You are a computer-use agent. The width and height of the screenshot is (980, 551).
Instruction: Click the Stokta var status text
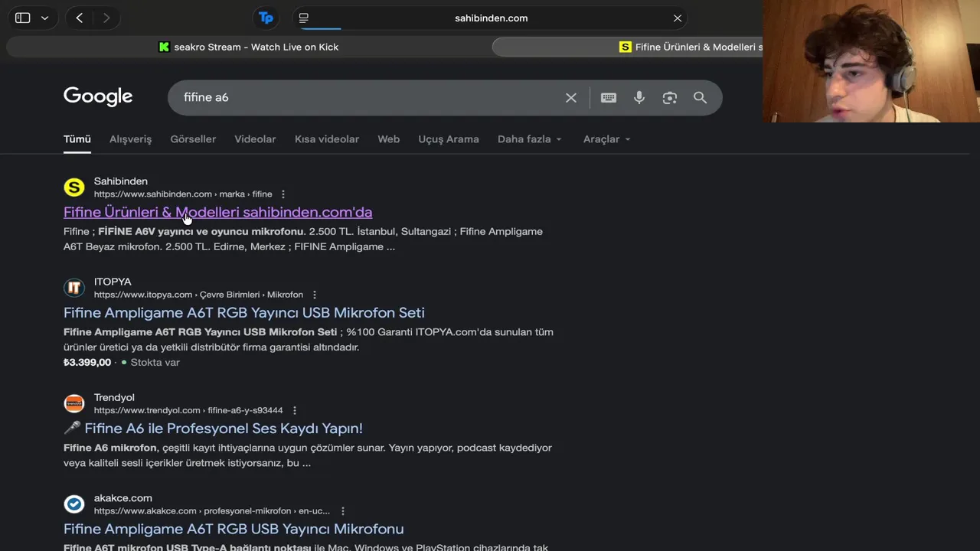pos(155,362)
